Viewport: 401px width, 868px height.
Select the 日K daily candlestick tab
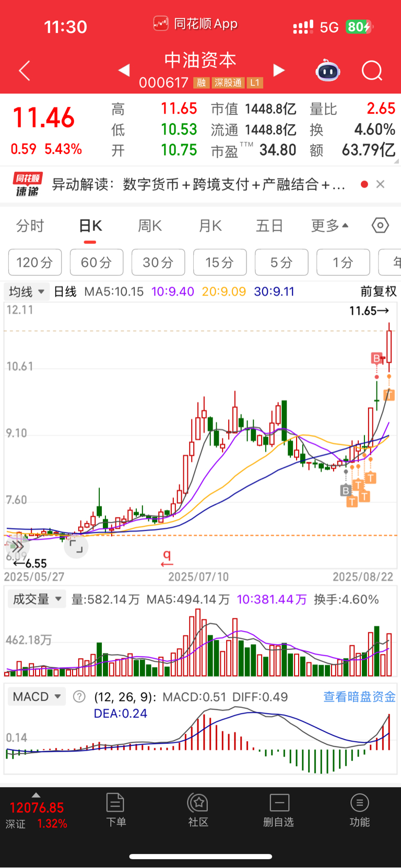pyautogui.click(x=90, y=226)
